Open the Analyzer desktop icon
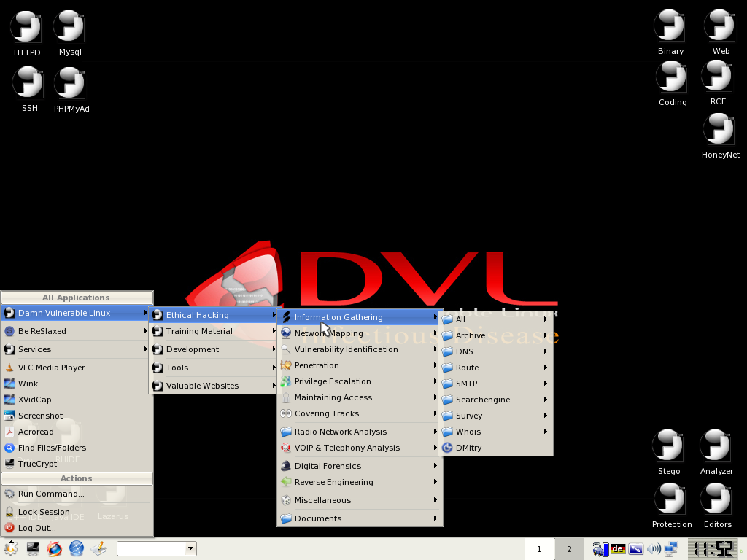 [716, 445]
